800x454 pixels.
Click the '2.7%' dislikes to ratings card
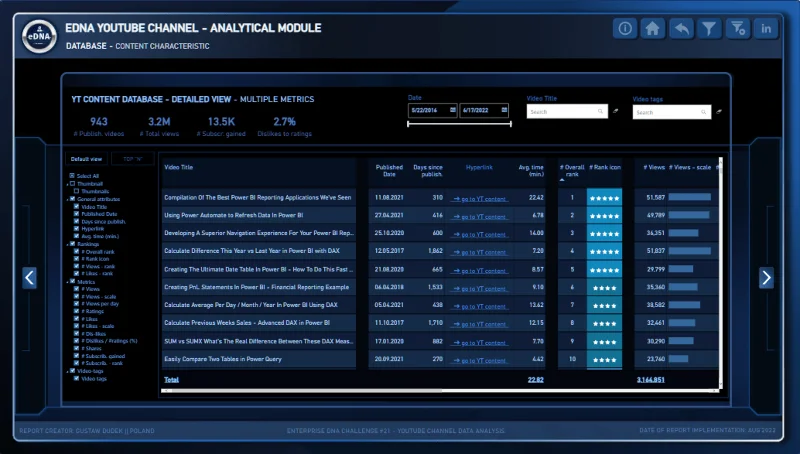(284, 127)
